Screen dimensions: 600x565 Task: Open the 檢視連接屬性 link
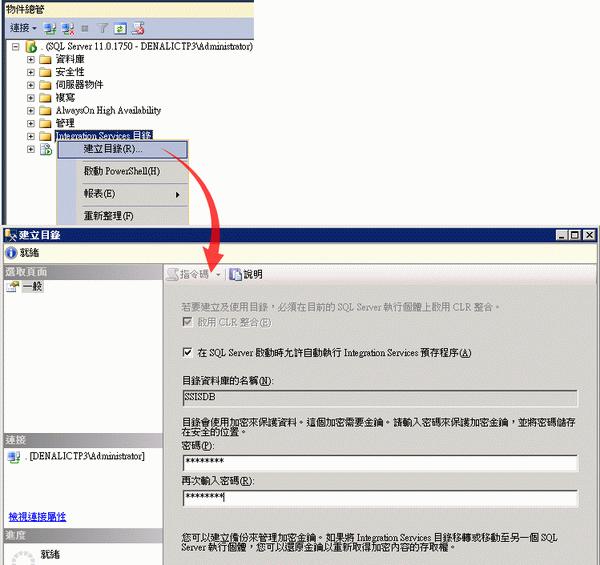[37, 517]
